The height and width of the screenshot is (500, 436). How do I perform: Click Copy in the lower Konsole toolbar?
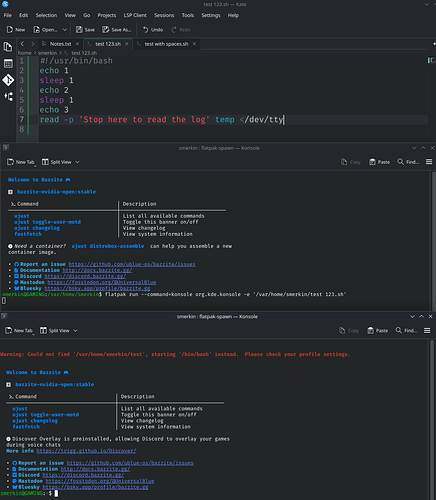tap(349, 331)
